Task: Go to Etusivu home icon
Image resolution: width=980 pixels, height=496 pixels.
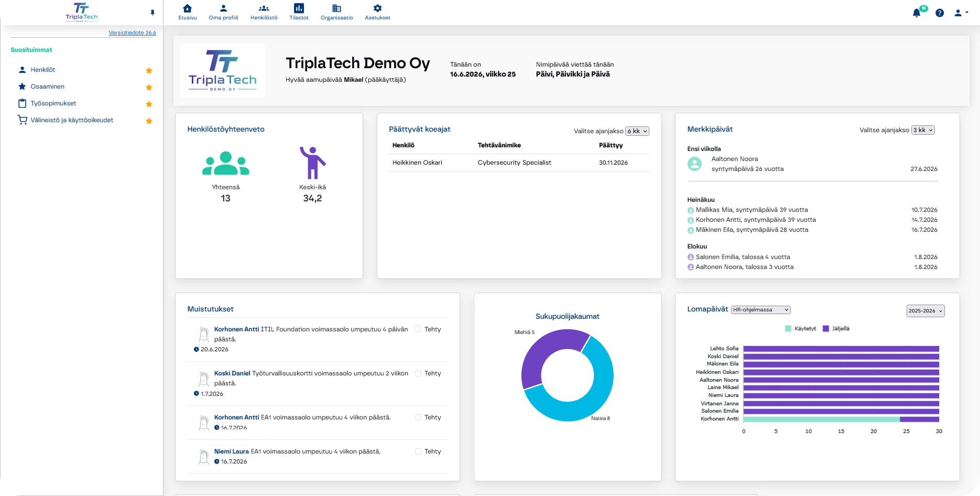Action: (188, 8)
